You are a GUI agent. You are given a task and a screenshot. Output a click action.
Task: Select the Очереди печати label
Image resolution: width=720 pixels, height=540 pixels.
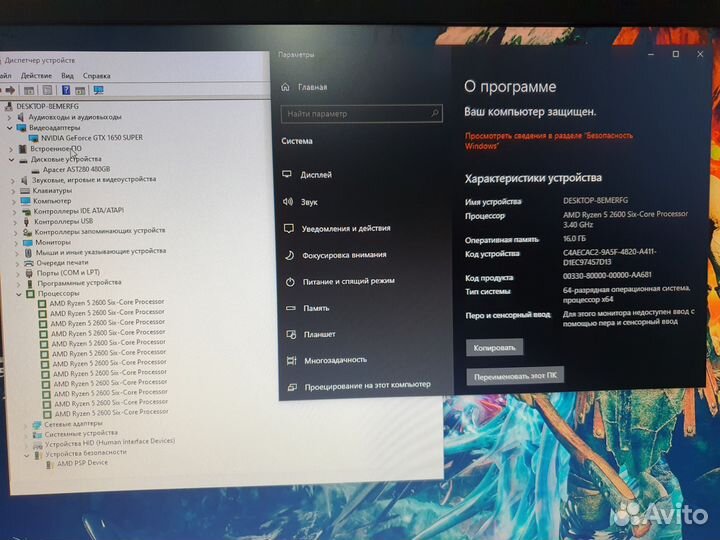62,263
